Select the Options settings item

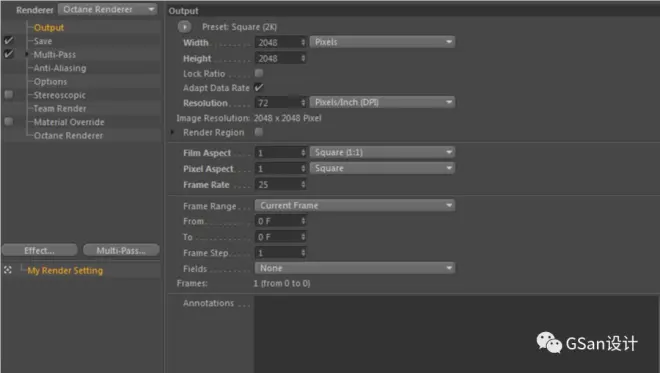[50, 81]
